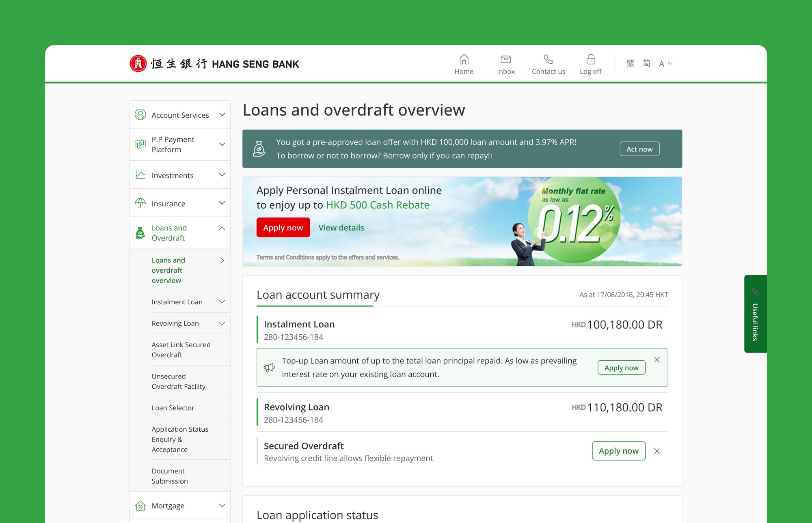Click the paperclip icon on Useful links
Screen dimensions: 812x523
pyautogui.click(x=755, y=292)
